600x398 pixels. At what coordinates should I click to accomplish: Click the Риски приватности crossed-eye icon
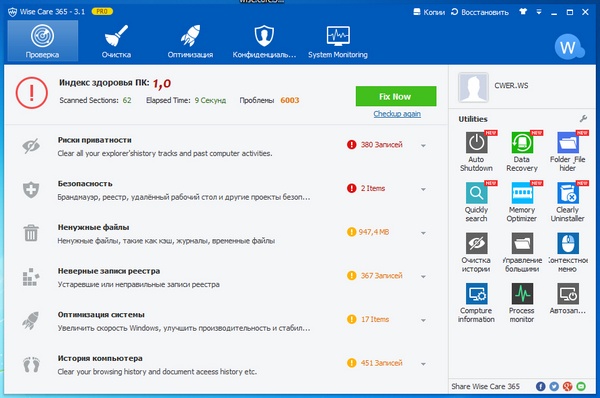31,146
